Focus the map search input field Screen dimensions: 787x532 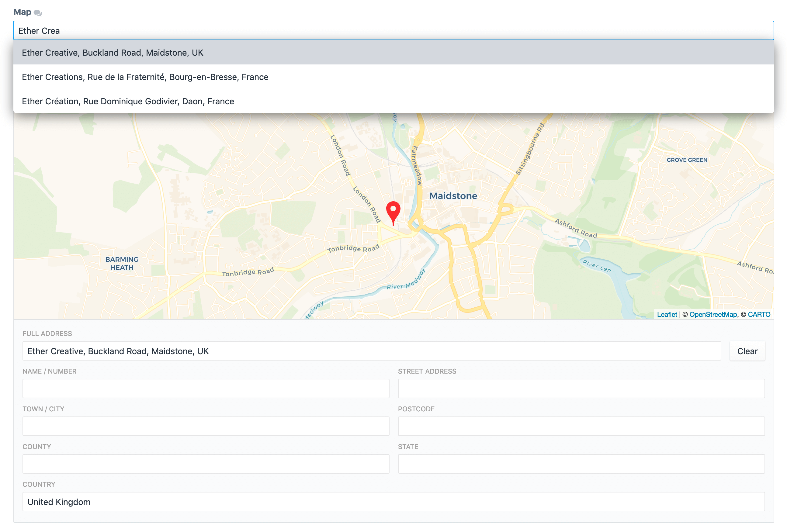(393, 31)
